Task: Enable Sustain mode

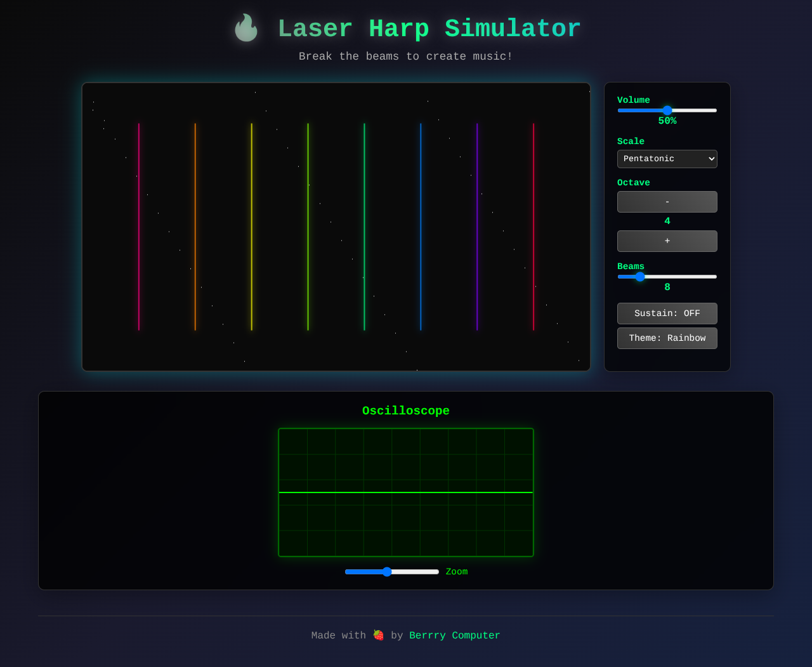Action: tap(667, 313)
